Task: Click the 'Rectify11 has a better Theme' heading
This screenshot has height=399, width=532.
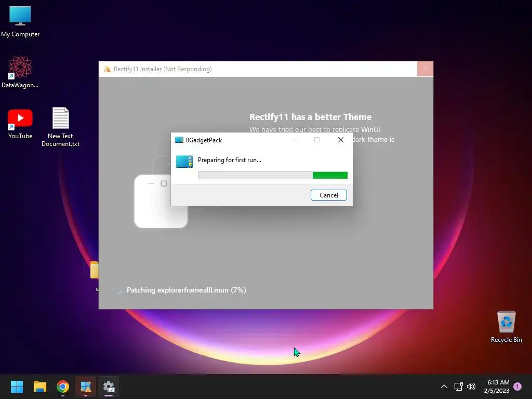Action: pos(311,117)
